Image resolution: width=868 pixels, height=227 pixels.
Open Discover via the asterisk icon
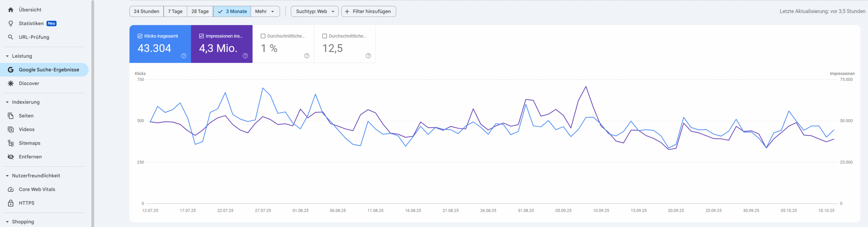11,83
